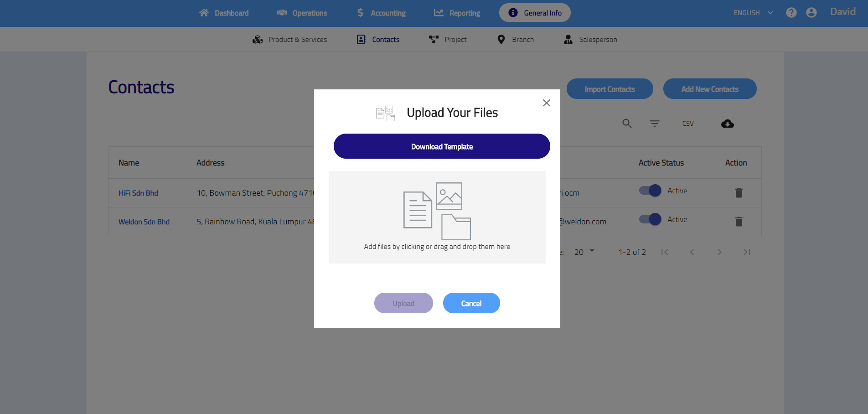Viewport: 868px width, 414px height.
Task: Toggle Active status for HiFi Sdn Bhd
Action: 650,191
